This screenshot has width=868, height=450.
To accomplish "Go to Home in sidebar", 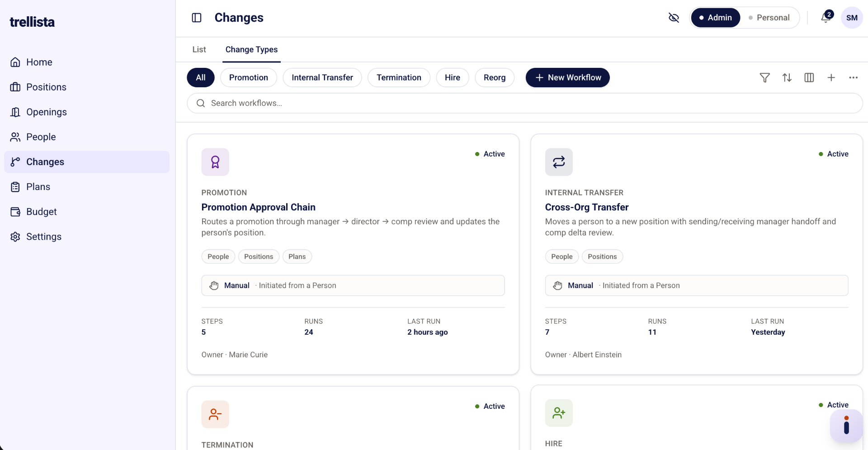I will tap(87, 62).
